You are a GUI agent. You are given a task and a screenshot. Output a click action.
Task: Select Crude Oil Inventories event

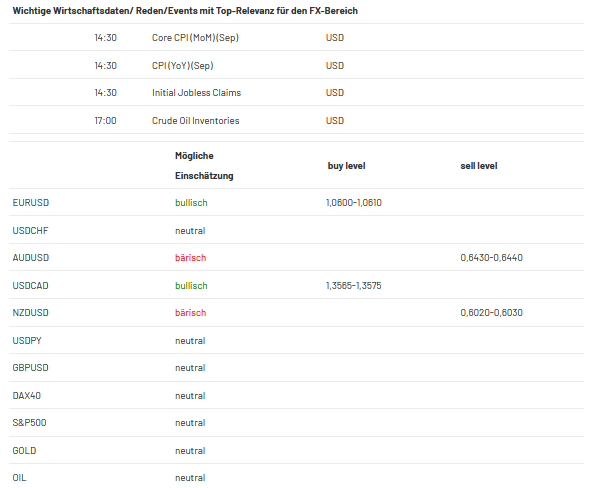pyautogui.click(x=196, y=120)
